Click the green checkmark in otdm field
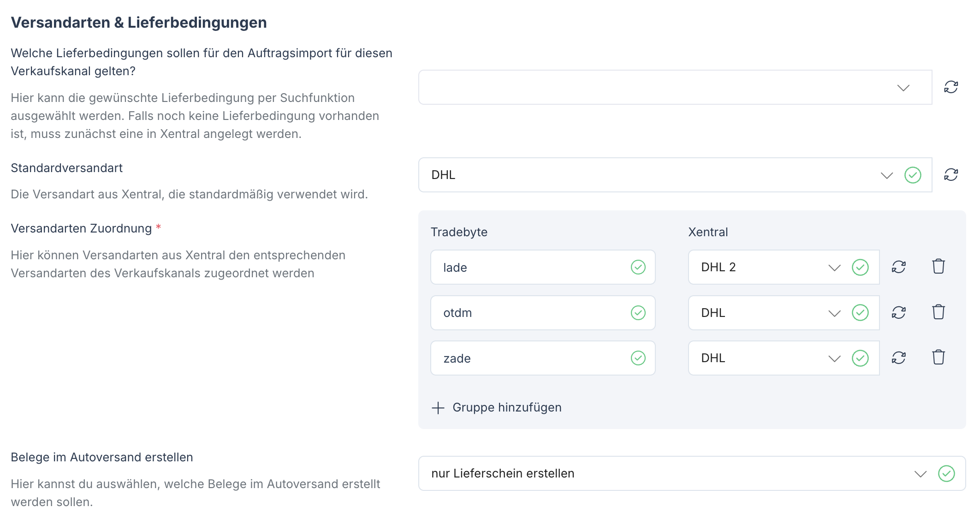 638,313
